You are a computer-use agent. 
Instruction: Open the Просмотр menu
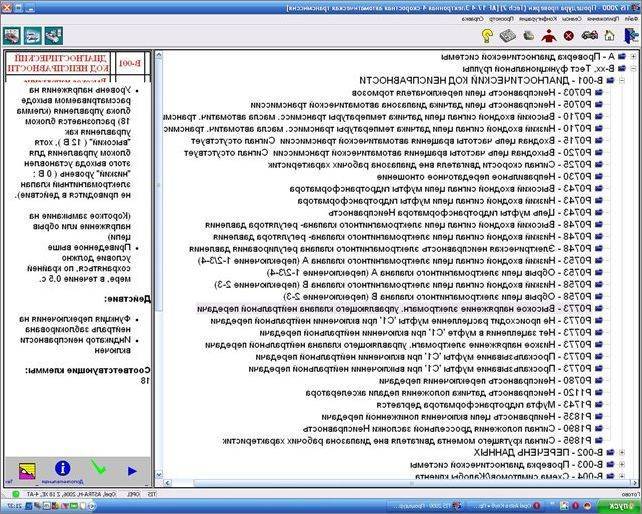click(501, 19)
